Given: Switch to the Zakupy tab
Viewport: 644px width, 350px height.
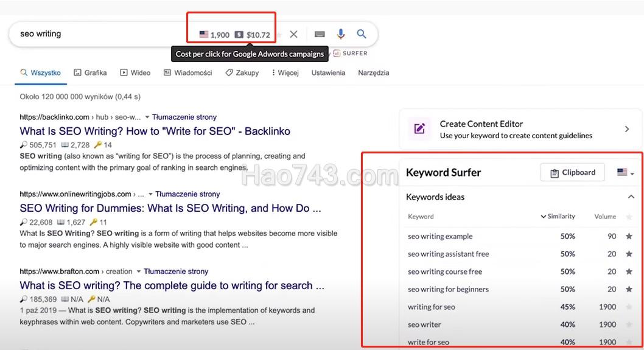Looking at the screenshot, I should tap(242, 72).
